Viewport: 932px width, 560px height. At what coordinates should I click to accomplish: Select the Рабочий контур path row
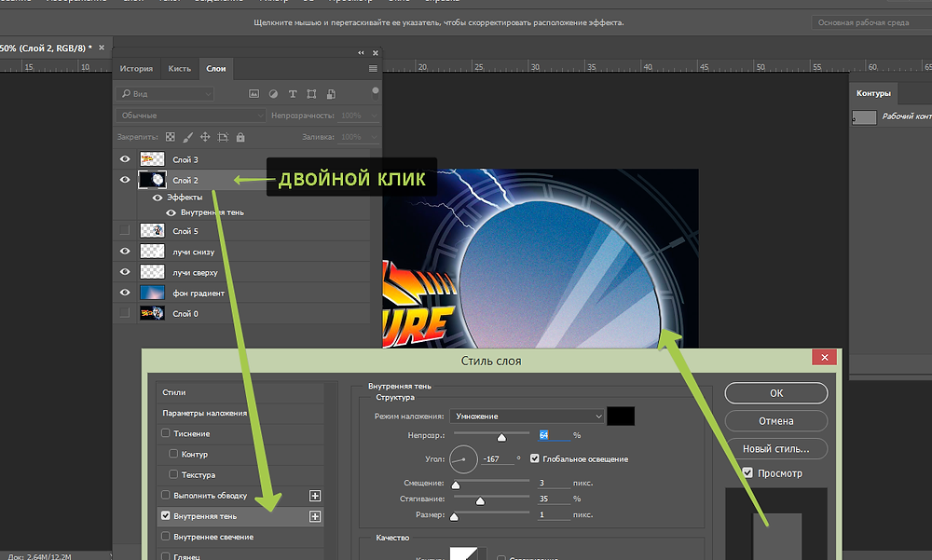(892, 117)
